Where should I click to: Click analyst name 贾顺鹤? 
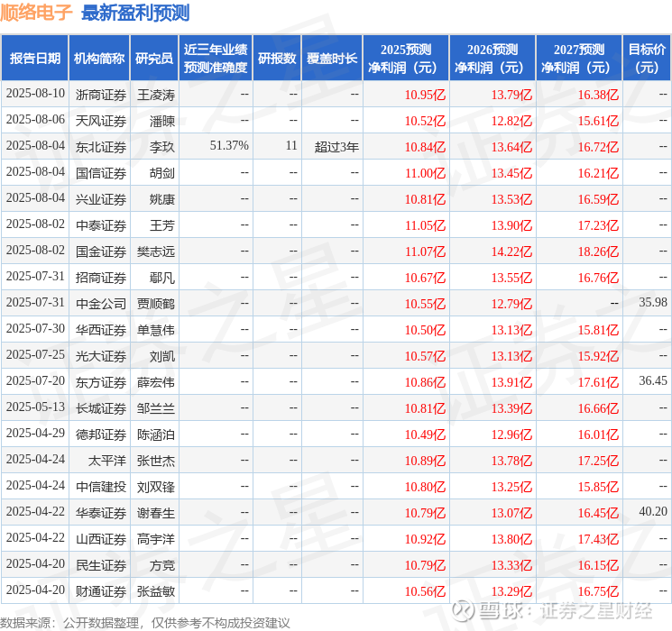tap(156, 304)
